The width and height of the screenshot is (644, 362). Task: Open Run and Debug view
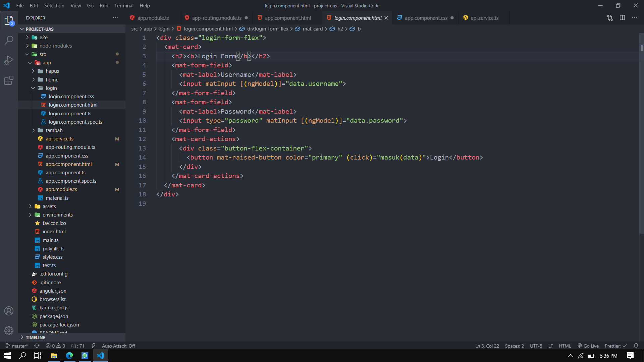pos(9,60)
